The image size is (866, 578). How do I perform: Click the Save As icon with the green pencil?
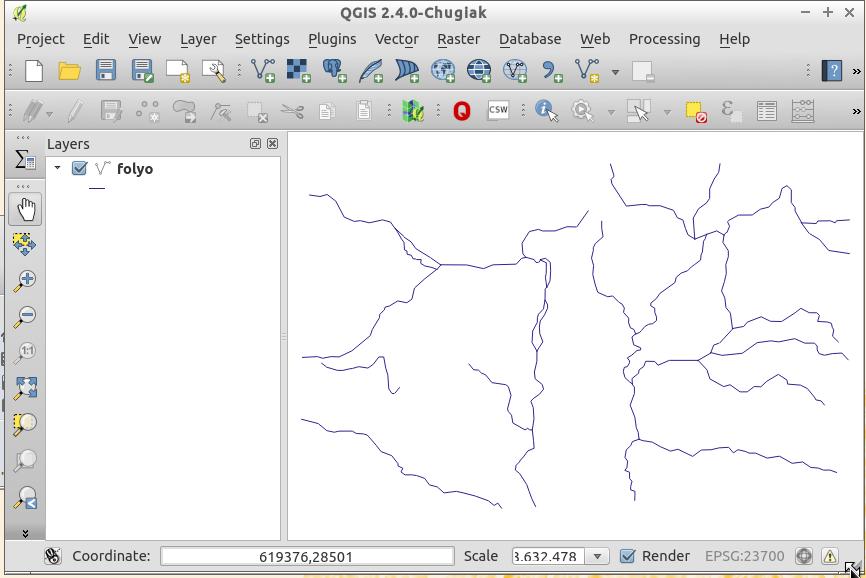[x=142, y=71]
